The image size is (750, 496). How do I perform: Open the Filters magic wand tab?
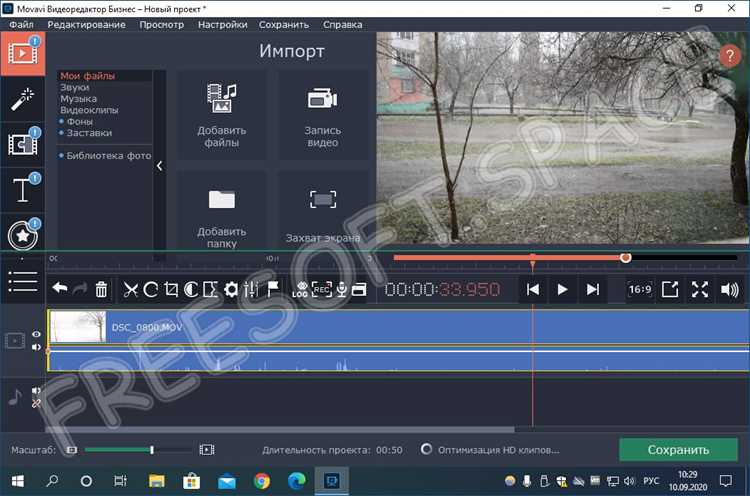22,99
